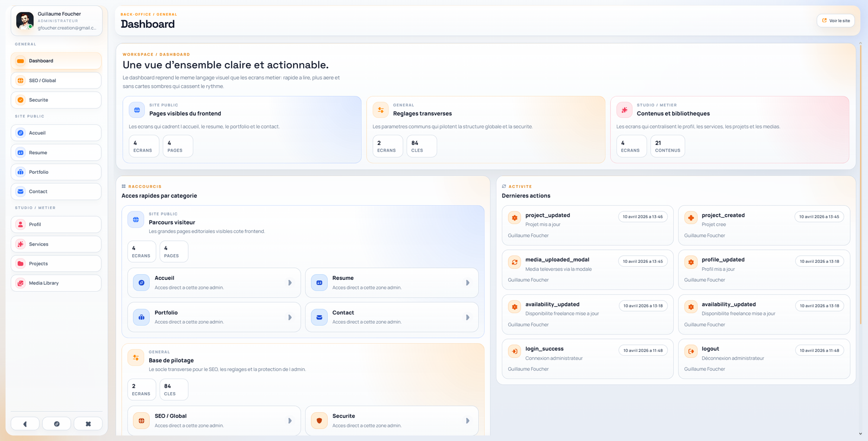868x441 pixels.
Task: Go to Services in the sidebar
Action: pyautogui.click(x=56, y=244)
